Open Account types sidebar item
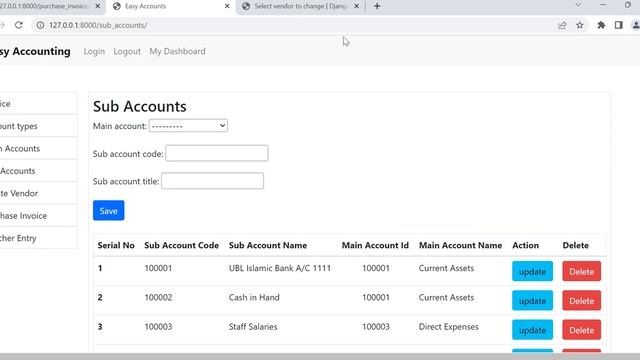 pyautogui.click(x=38, y=126)
